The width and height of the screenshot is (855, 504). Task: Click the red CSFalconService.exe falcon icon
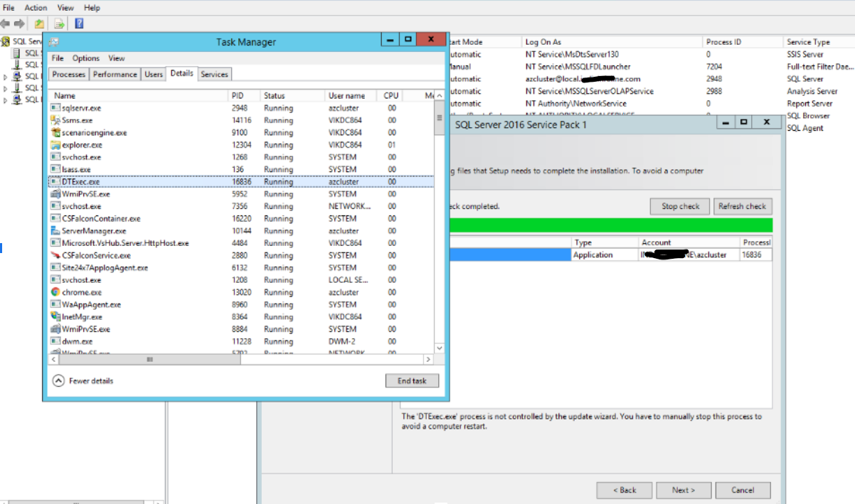pyautogui.click(x=55, y=255)
